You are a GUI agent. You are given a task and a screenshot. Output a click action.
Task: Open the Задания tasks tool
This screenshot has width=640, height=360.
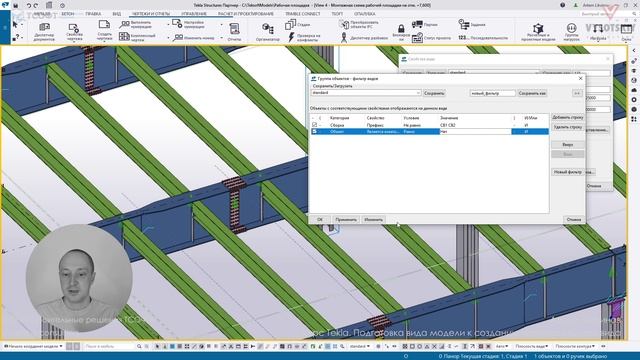tap(472, 24)
